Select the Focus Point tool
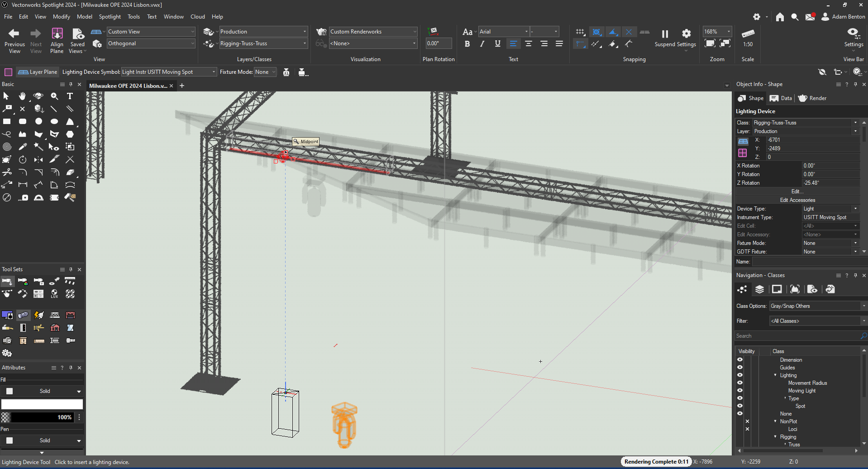 coord(54,281)
